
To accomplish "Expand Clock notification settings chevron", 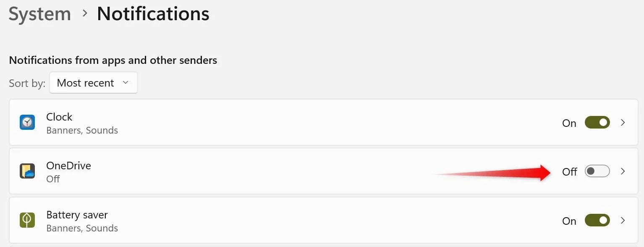I will pos(623,123).
